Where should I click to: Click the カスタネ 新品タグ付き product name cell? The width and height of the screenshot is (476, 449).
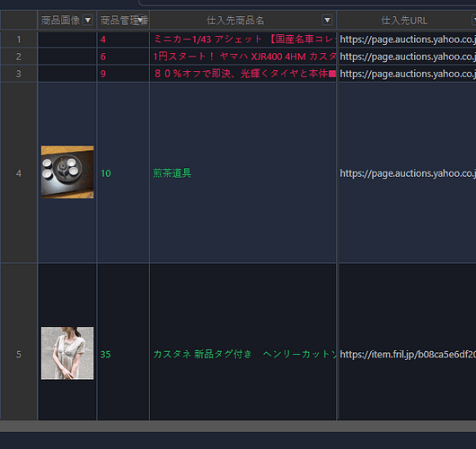tap(242, 355)
